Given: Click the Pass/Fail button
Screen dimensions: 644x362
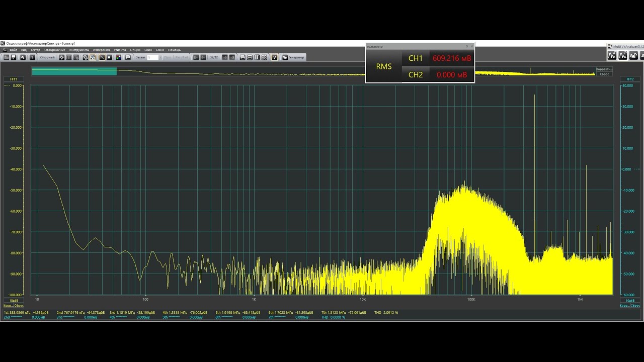Looking at the screenshot, I should tap(182, 57).
